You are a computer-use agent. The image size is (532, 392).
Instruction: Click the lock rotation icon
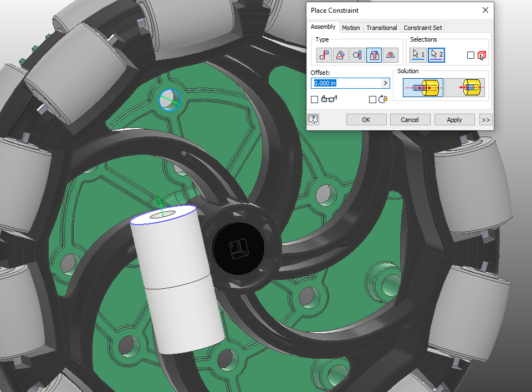383,99
